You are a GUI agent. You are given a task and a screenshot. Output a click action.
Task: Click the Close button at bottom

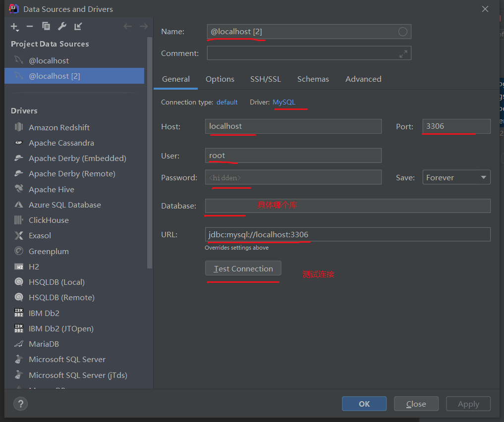416,404
